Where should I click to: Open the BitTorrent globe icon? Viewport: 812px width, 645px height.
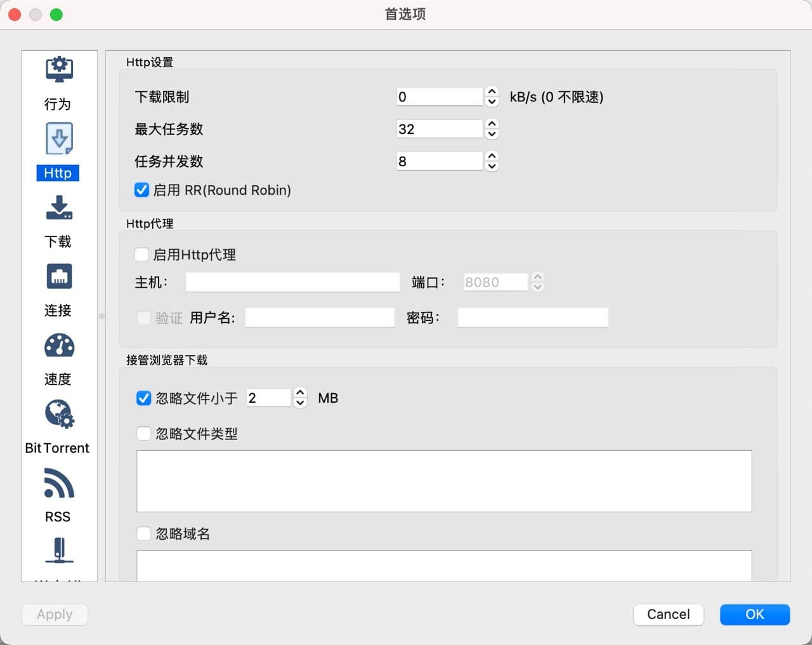[x=59, y=415]
